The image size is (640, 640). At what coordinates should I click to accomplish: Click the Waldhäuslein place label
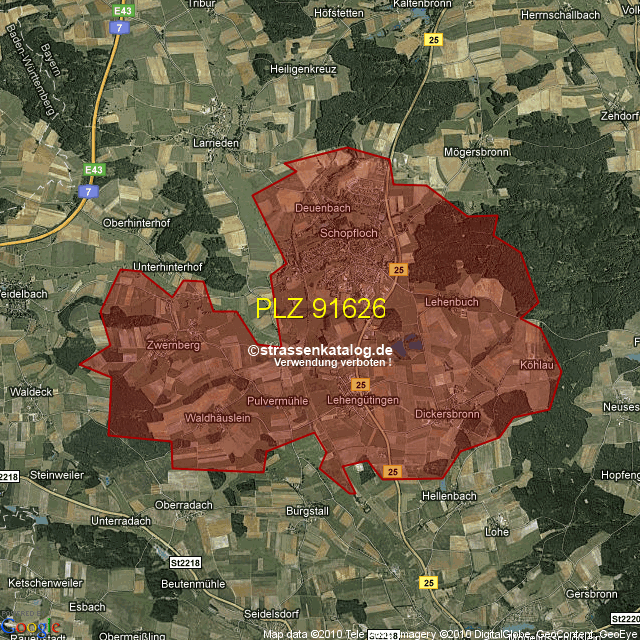(217, 418)
